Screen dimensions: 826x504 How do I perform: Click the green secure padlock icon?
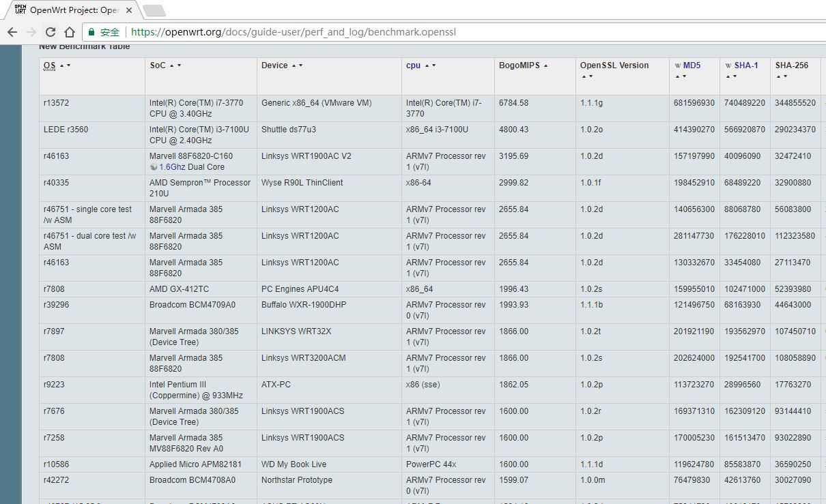click(91, 32)
